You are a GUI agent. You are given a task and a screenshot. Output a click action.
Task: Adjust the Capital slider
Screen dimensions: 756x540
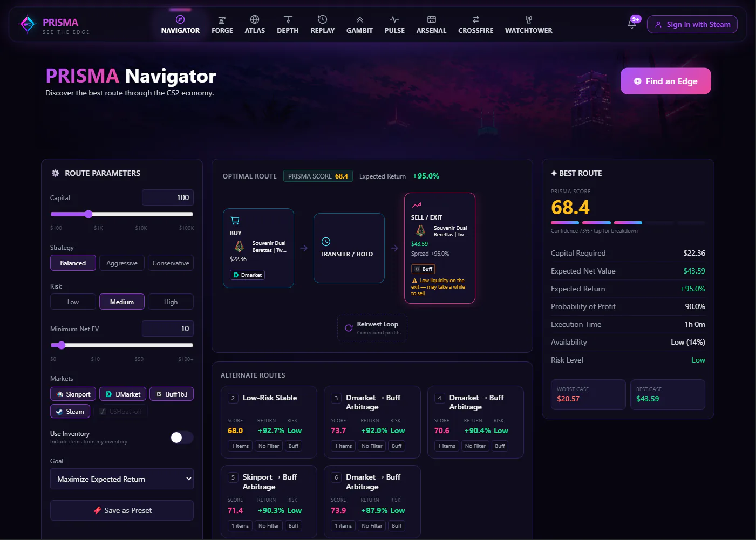[x=122, y=214]
